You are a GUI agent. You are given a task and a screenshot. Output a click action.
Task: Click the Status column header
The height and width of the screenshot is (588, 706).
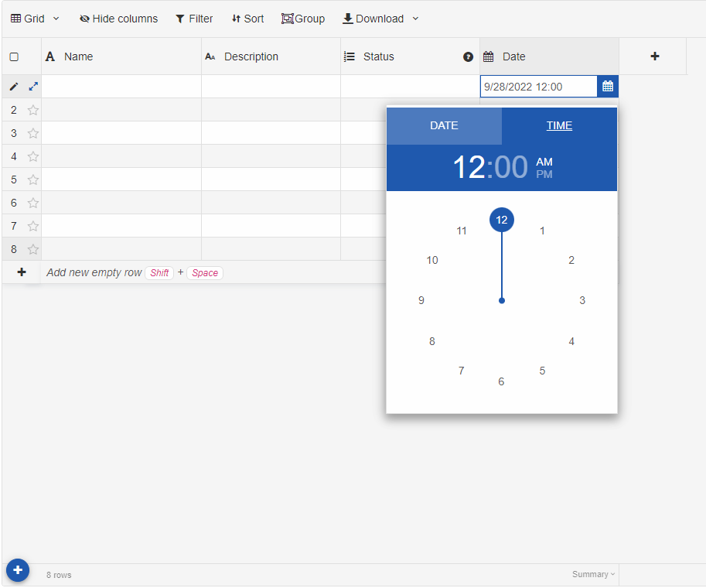click(x=410, y=56)
